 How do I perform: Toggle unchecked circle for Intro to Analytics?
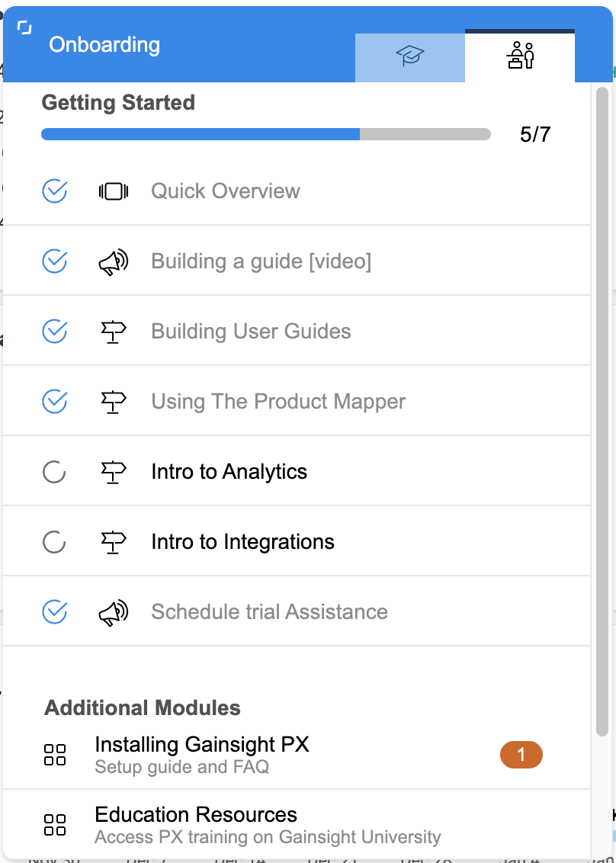coord(54,472)
